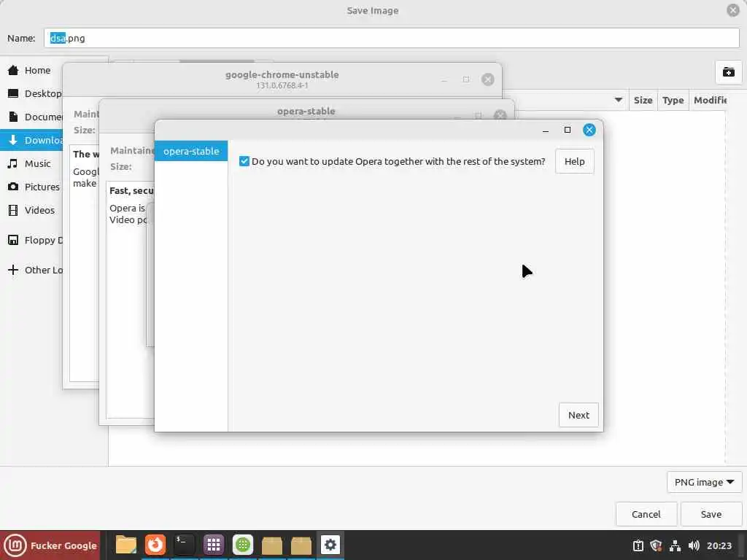Open Documents in Save Image sidebar
Screen dimensions: 747x560
pos(31,117)
